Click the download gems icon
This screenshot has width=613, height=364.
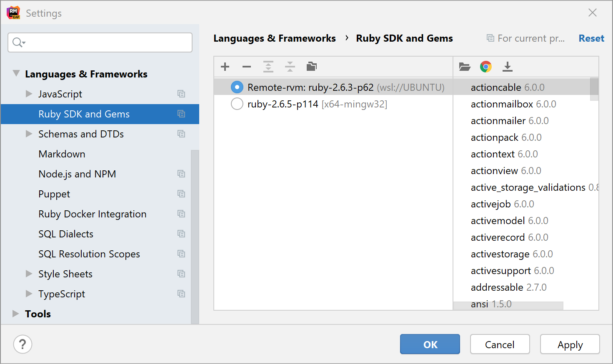click(x=508, y=66)
